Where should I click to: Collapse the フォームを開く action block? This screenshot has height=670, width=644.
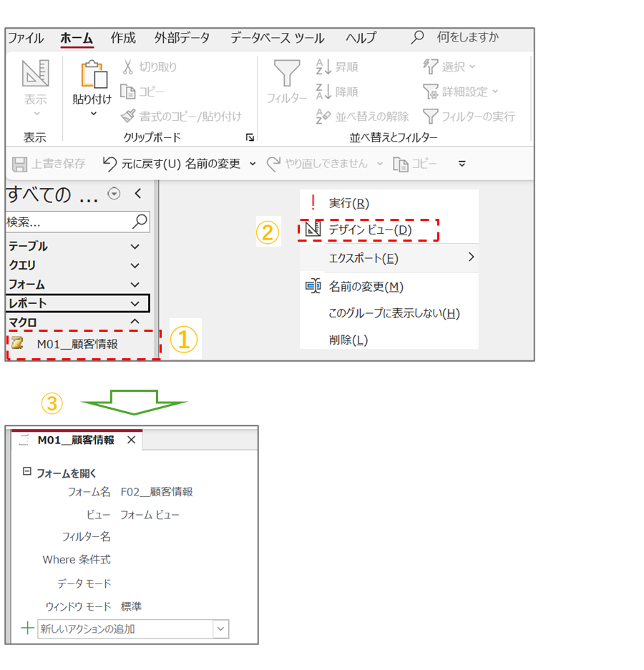[x=27, y=472]
